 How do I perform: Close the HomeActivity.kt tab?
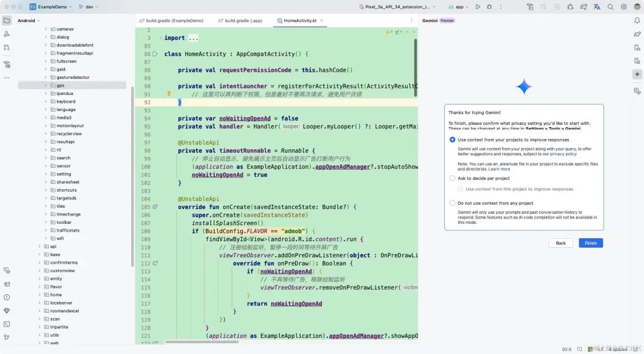tap(321, 20)
